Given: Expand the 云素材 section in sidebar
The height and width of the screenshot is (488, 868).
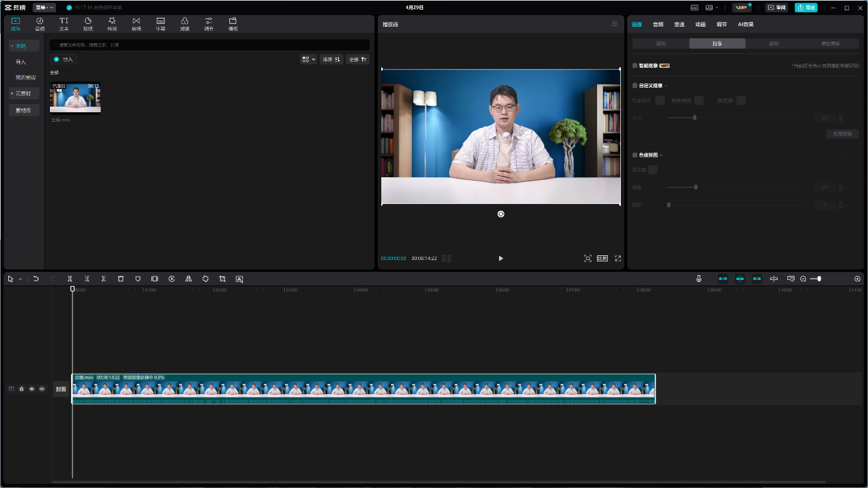Looking at the screenshot, I should pyautogui.click(x=24, y=93).
